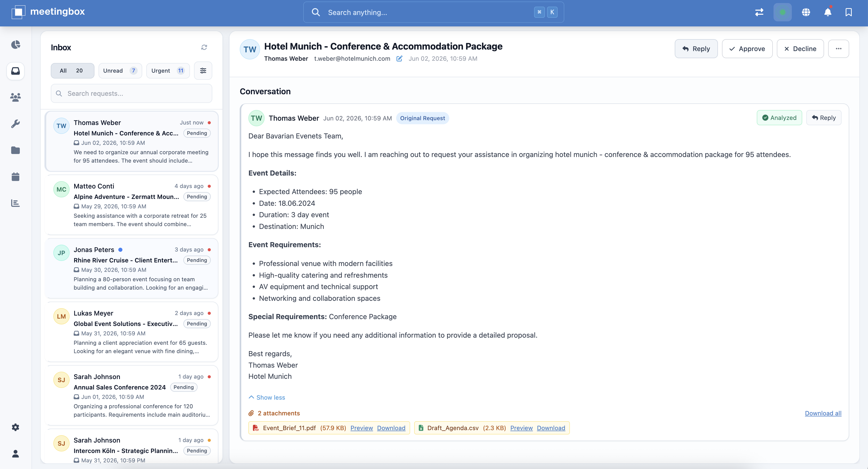Click Pending badge on Annual Sales Conference
The height and width of the screenshot is (469, 868).
(183, 387)
